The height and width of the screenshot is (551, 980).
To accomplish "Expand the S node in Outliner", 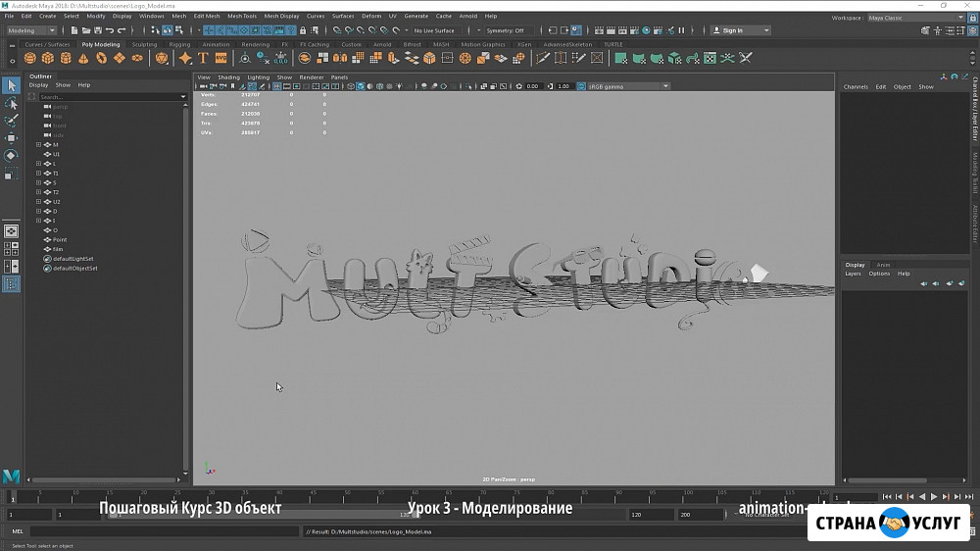I will coord(39,182).
